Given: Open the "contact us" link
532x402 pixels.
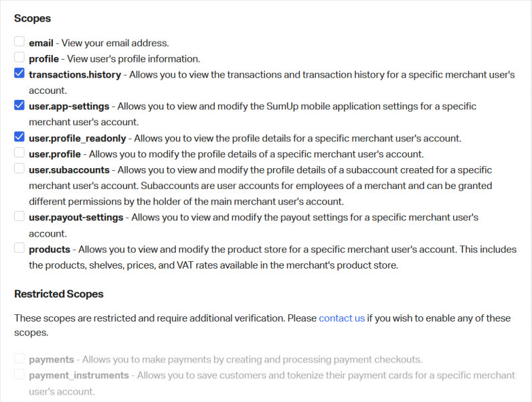Looking at the screenshot, I should [x=341, y=318].
